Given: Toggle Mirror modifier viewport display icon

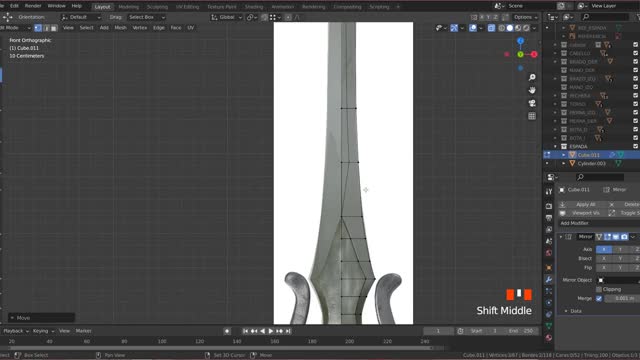Looking at the screenshot, I should click(616, 237).
